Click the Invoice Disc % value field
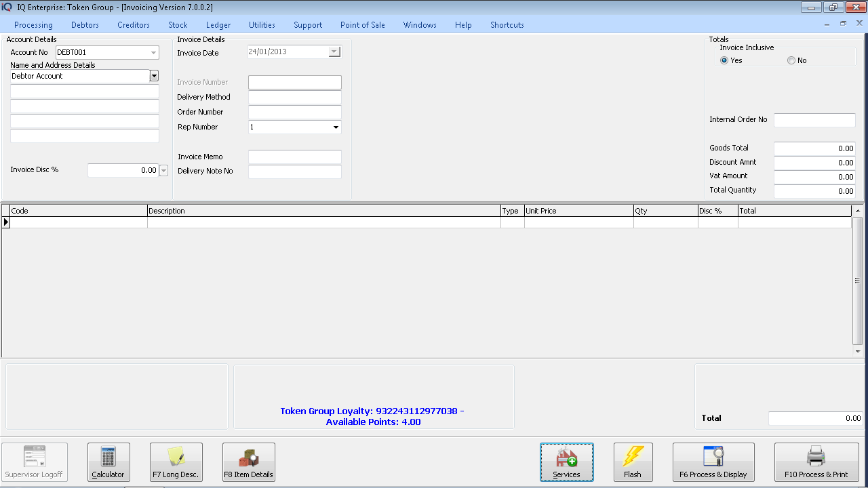The image size is (868, 488). (x=123, y=171)
